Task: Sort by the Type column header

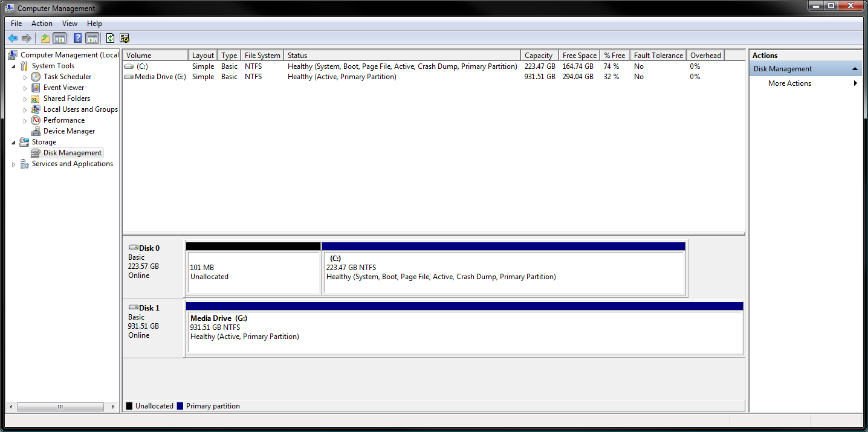Action: 229,55
